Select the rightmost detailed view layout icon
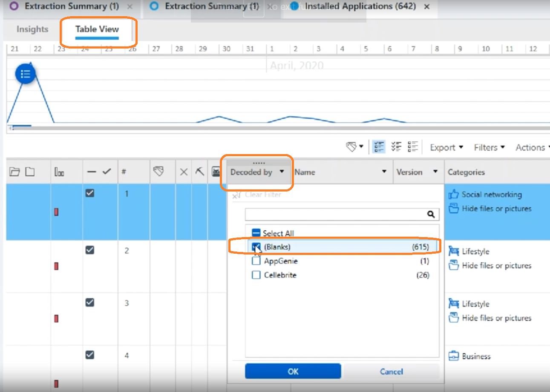 [x=412, y=146]
